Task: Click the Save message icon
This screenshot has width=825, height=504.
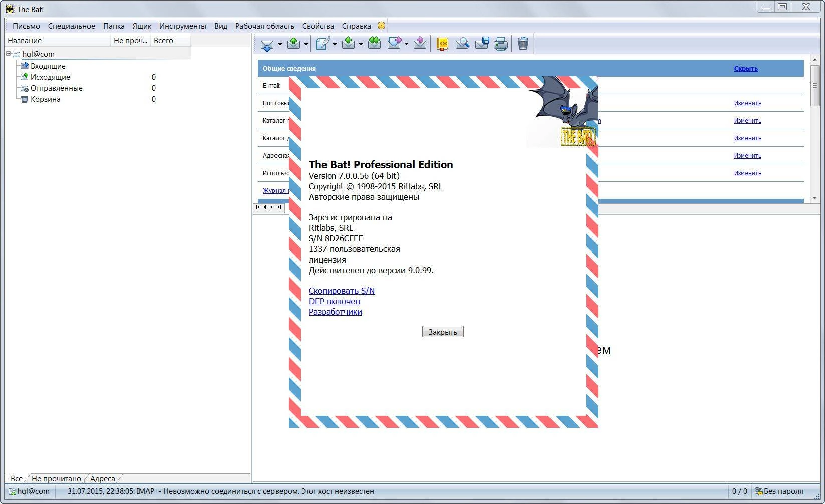Action: pyautogui.click(x=482, y=44)
